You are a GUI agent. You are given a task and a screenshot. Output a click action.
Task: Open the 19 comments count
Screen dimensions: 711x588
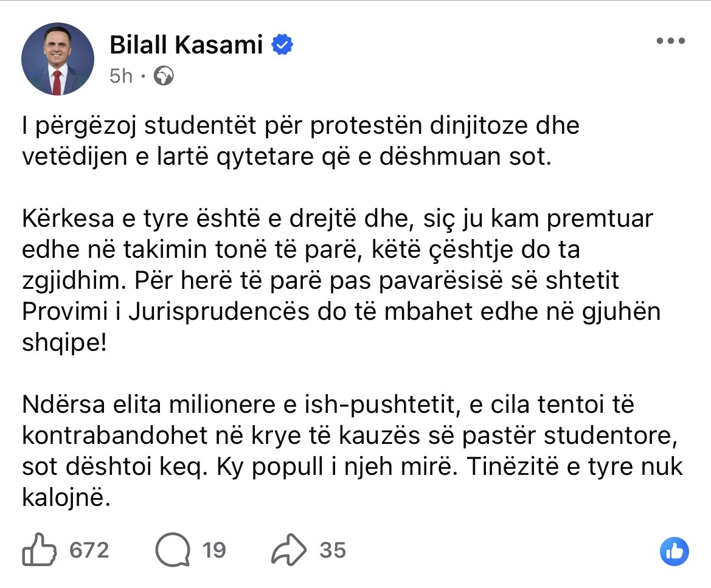(x=214, y=550)
